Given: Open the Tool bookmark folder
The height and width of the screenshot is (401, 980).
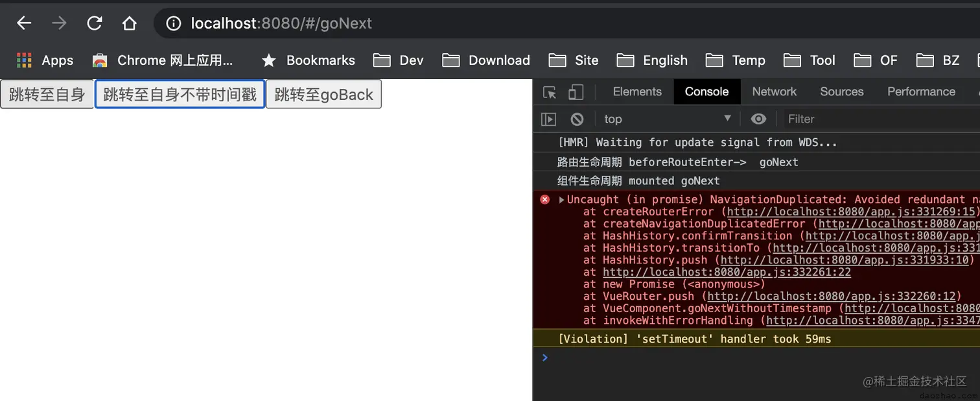Looking at the screenshot, I should pyautogui.click(x=810, y=60).
